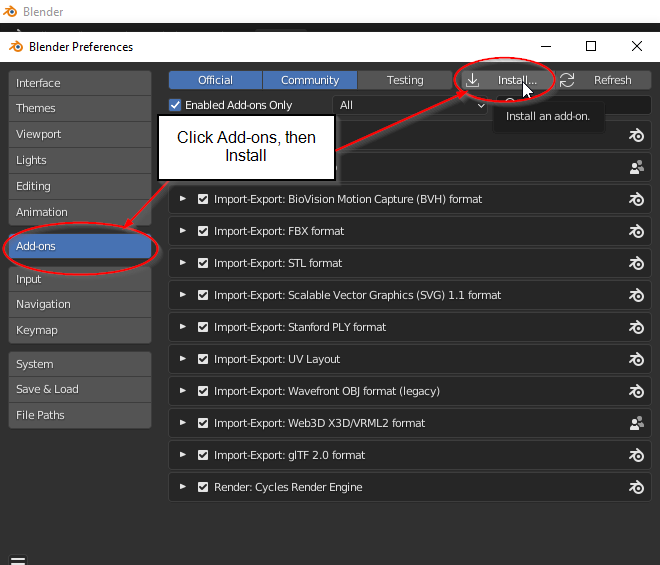Expand the Wavefront OBJ legacy add-on
This screenshot has height=565, width=660.
pyautogui.click(x=183, y=391)
